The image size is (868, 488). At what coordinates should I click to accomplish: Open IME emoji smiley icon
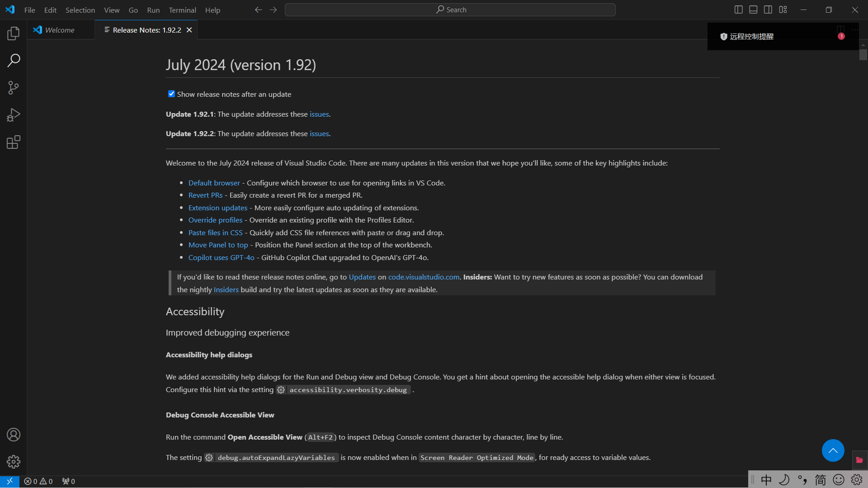pos(839,480)
